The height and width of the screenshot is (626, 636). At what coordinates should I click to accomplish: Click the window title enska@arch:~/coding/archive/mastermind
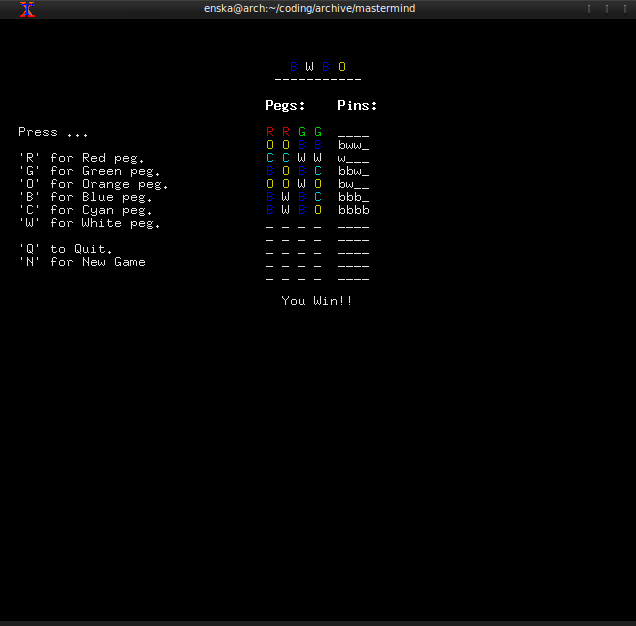(309, 9)
